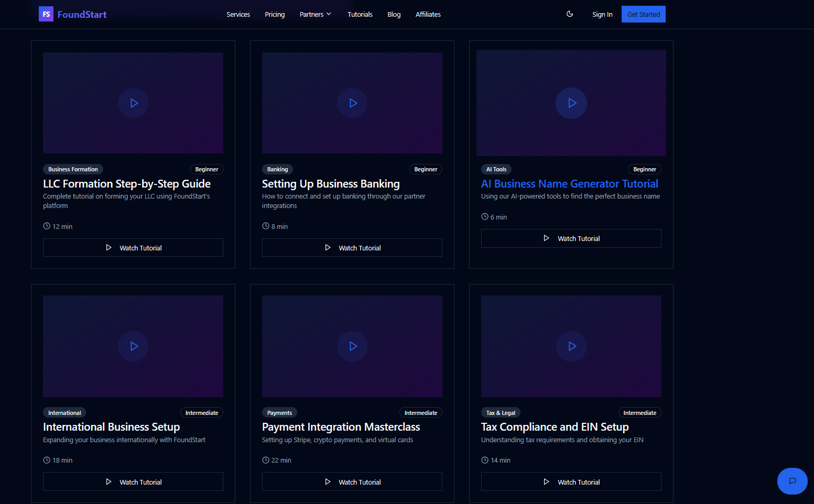Open Payment Integration Masterclass title
Image resolution: width=814 pixels, height=504 pixels.
click(341, 427)
